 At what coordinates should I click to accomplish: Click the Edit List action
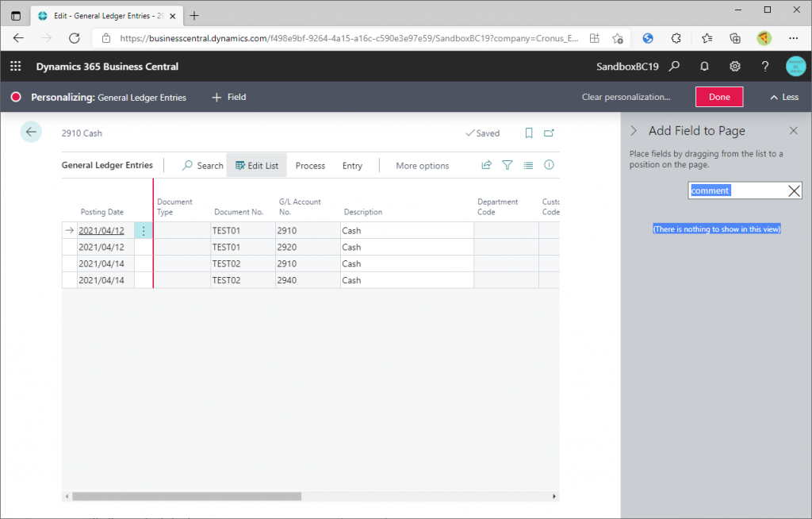[257, 165]
